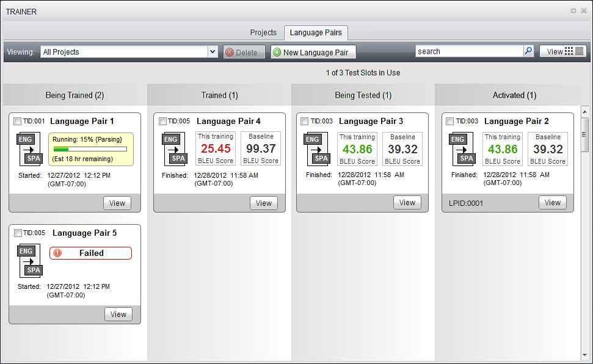Image resolution: width=593 pixels, height=364 pixels.
Task: Check the Language Pair 1 checkbox
Action: (17, 122)
